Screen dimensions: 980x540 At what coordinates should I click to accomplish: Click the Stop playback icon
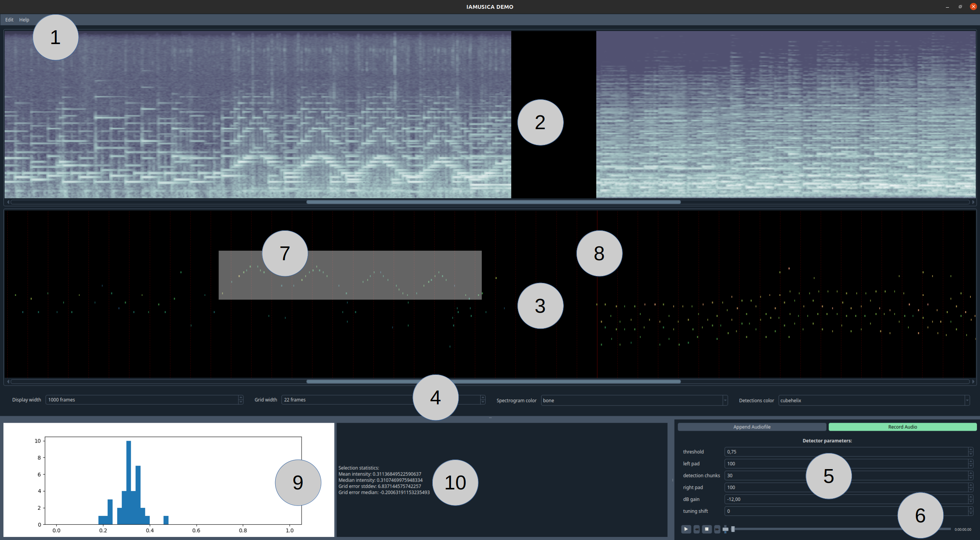tap(707, 529)
